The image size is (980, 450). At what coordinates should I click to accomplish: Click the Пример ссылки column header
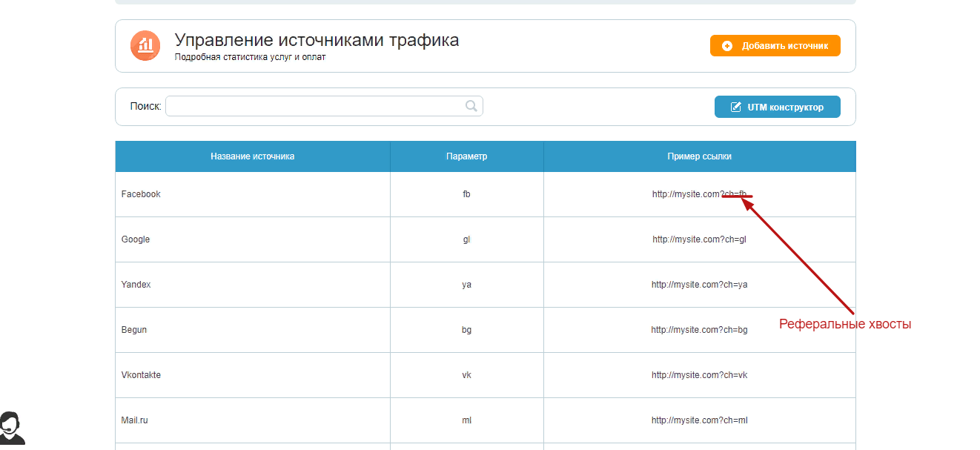tap(700, 156)
